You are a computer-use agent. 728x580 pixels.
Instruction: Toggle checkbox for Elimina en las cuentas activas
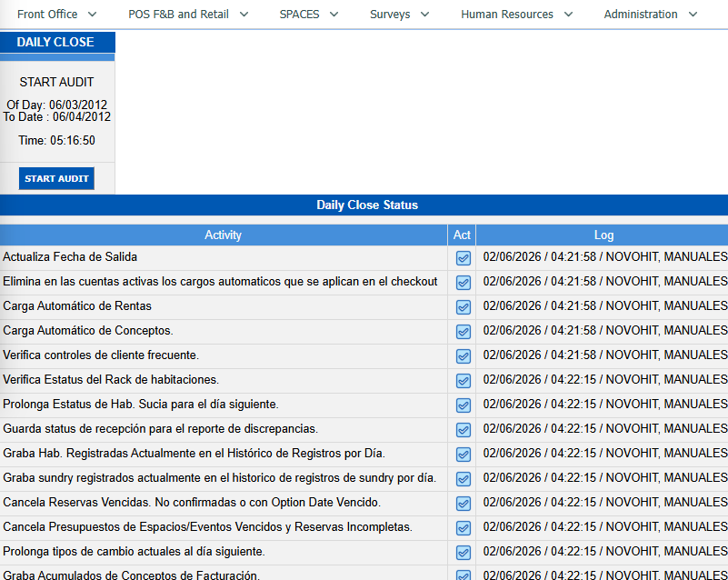463,283
